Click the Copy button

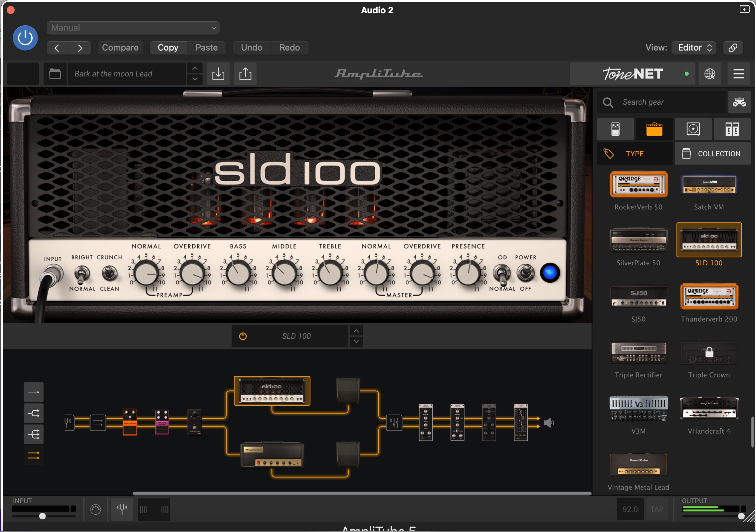pos(168,48)
